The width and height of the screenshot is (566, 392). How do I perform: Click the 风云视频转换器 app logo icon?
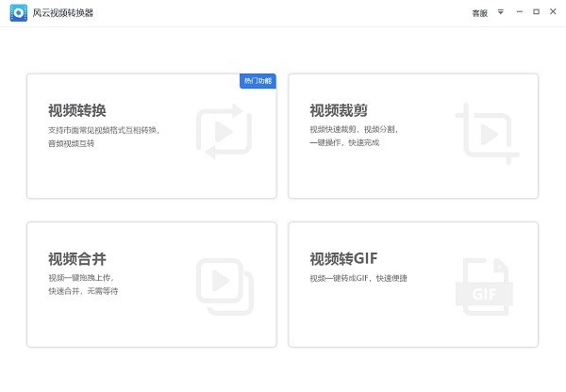pyautogui.click(x=19, y=12)
